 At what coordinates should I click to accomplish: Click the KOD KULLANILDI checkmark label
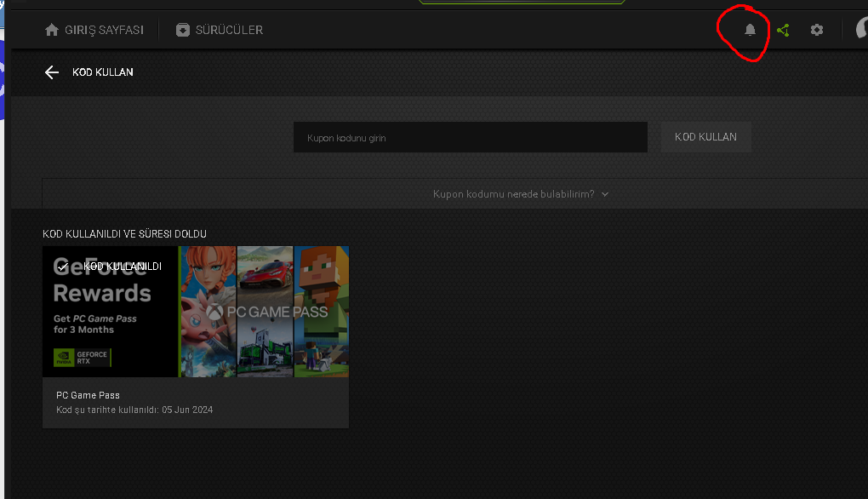click(110, 267)
